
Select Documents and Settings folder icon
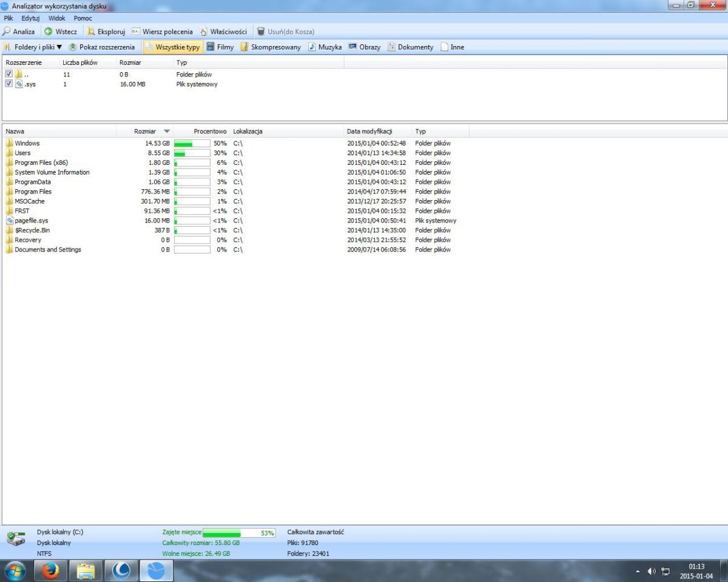10,250
